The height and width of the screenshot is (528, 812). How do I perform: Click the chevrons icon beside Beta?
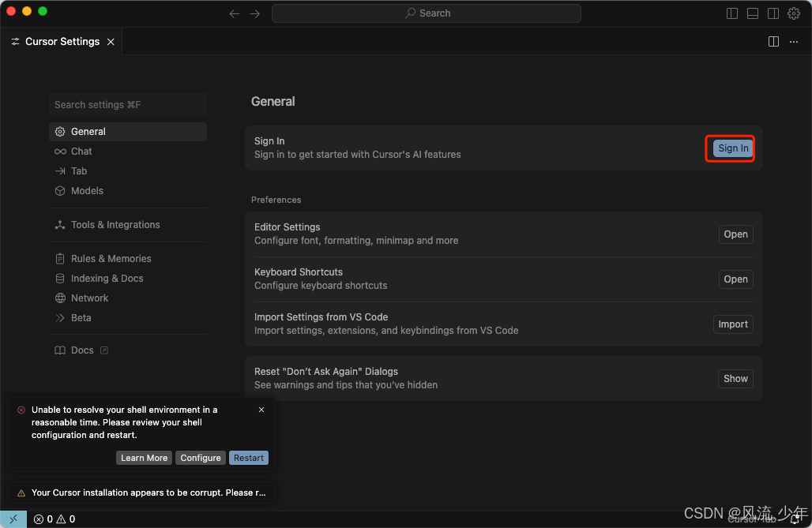tap(60, 317)
